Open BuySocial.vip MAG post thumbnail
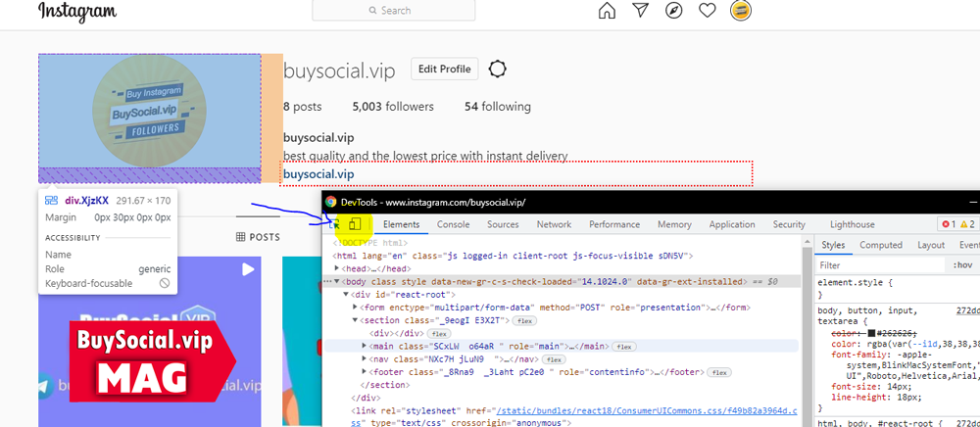This screenshot has width=980, height=427. coord(149,342)
